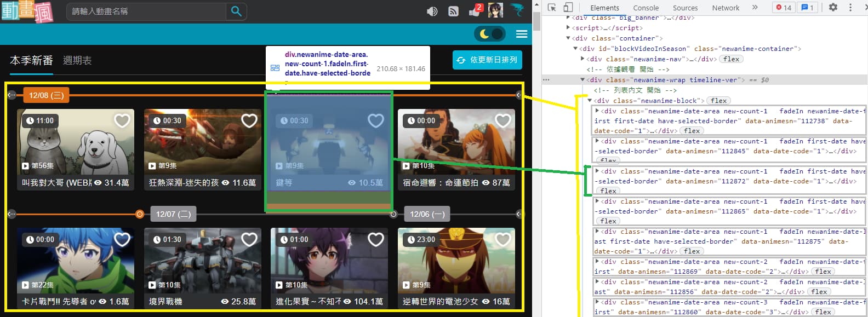The width and height of the screenshot is (868, 317).
Task: Open the user avatar menu
Action: (495, 10)
